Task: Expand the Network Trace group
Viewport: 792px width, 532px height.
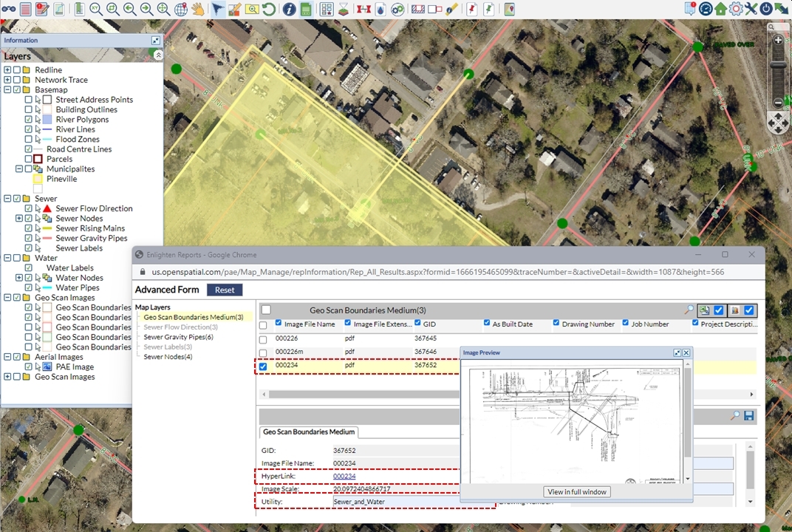Action: click(7, 80)
